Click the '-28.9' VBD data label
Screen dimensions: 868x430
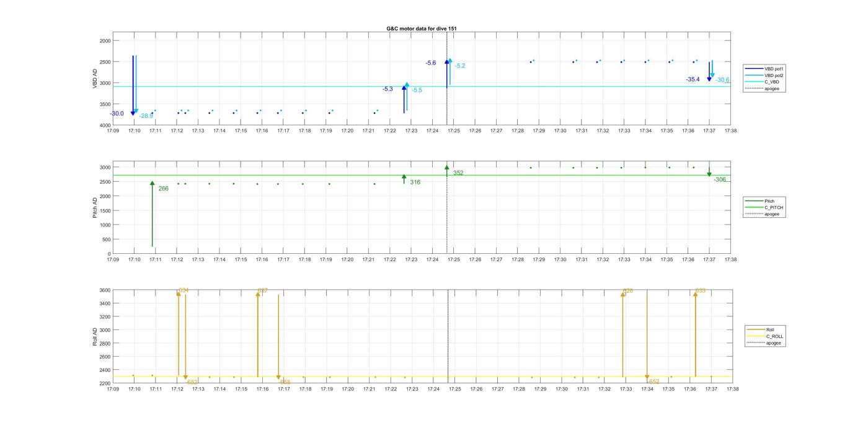tap(146, 116)
